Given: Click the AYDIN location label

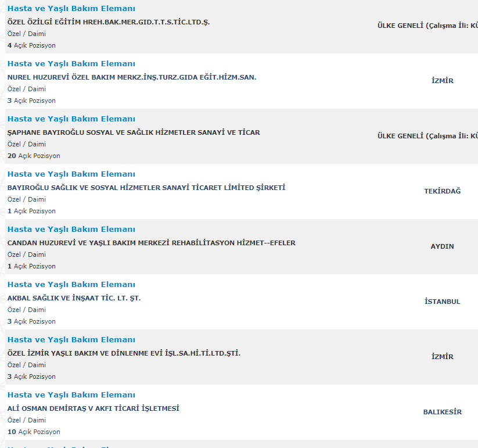Looking at the screenshot, I should click(442, 246).
